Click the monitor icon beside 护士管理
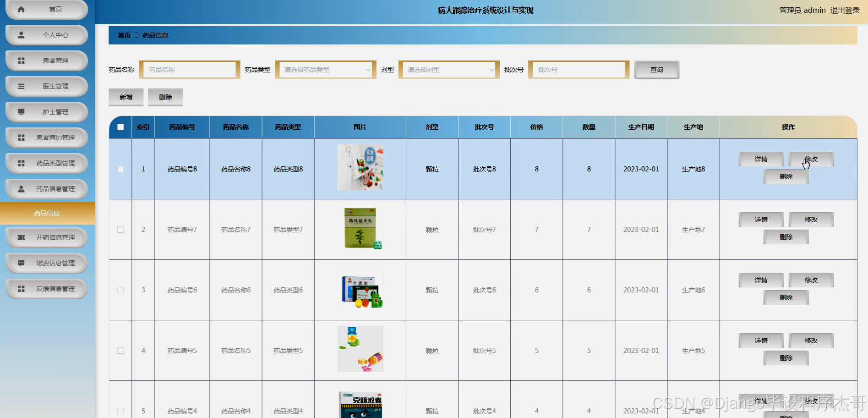868x418 pixels. pos(21,112)
